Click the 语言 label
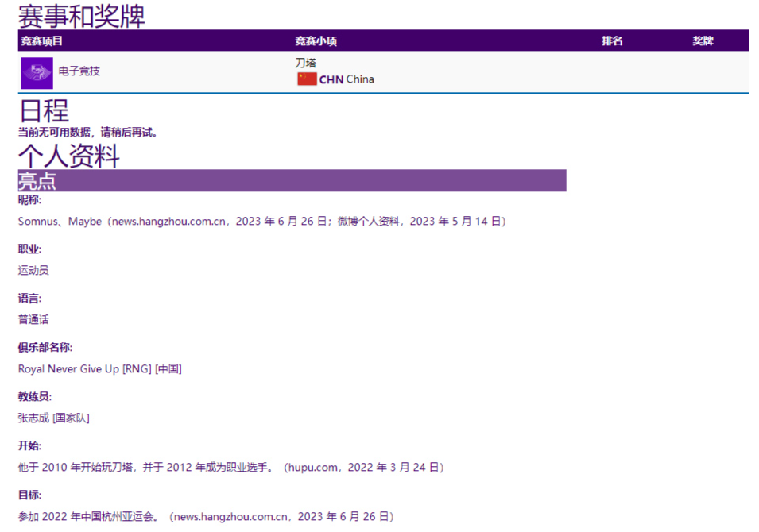The height and width of the screenshot is (532, 759). [29, 299]
